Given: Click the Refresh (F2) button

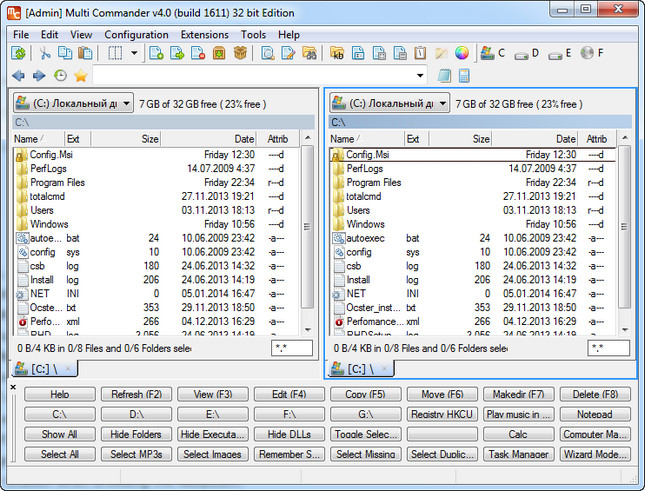Looking at the screenshot, I should pyautogui.click(x=136, y=394).
